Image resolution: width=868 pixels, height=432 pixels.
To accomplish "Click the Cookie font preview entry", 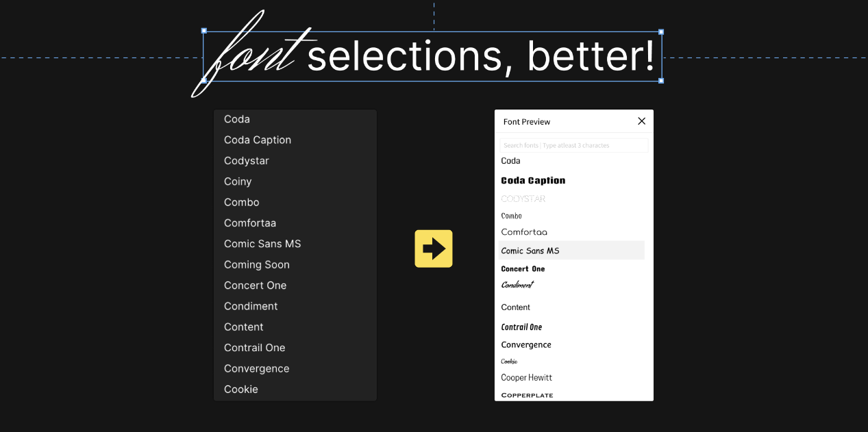I will [510, 361].
